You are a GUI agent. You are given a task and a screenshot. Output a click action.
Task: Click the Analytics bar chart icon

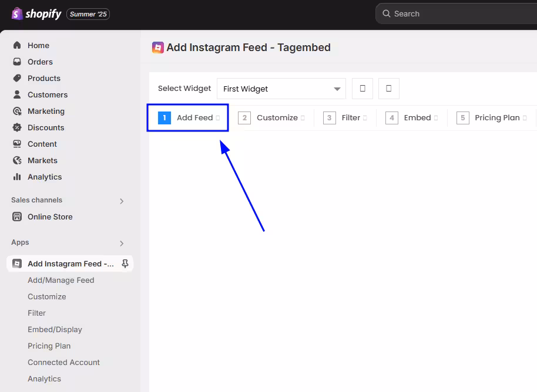(17, 177)
